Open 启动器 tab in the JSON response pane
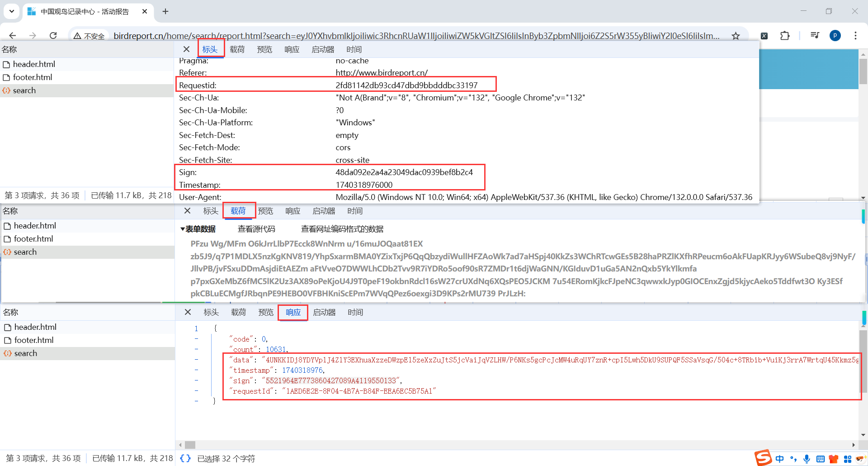Image resolution: width=868 pixels, height=466 pixels. 324,312
